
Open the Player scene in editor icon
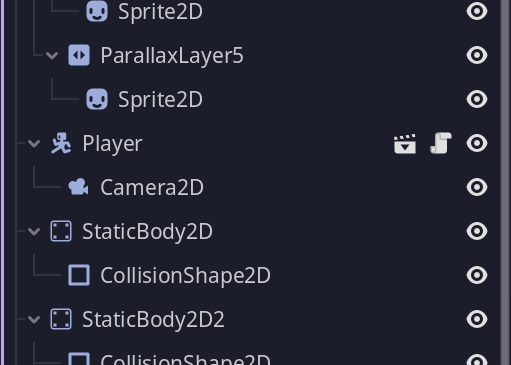tap(405, 144)
